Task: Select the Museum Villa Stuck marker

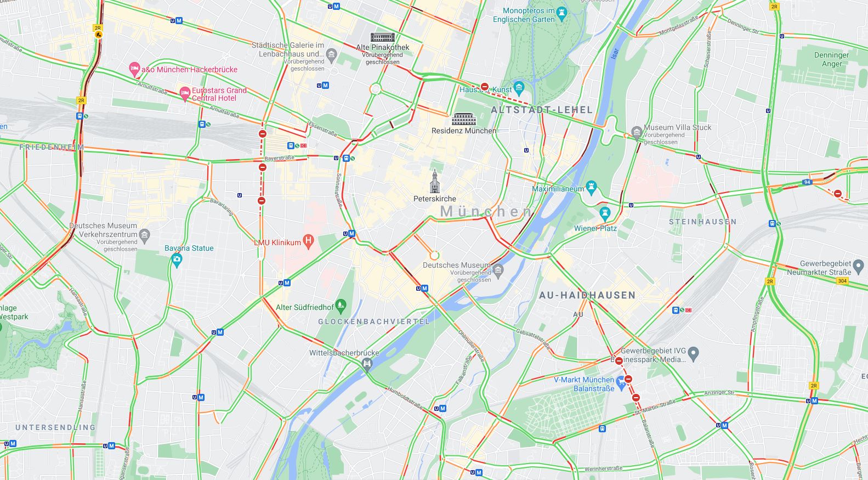Action: 637,132
